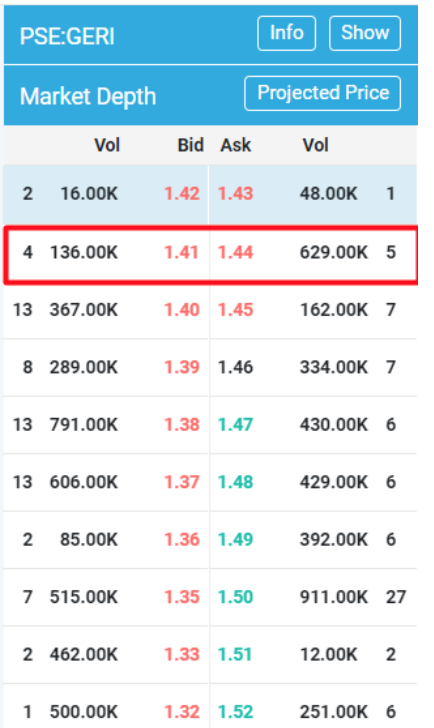434x728 pixels.
Task: Click ask volume 629.00K
Action: click(x=334, y=253)
